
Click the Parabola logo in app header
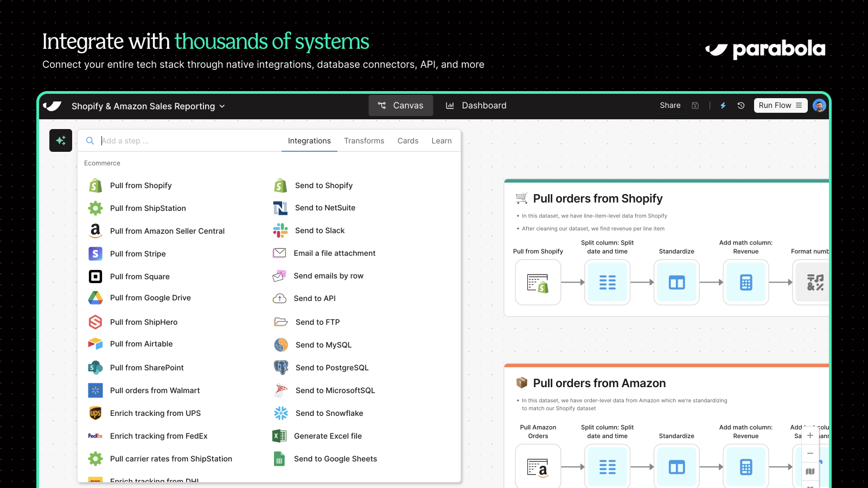(x=53, y=106)
